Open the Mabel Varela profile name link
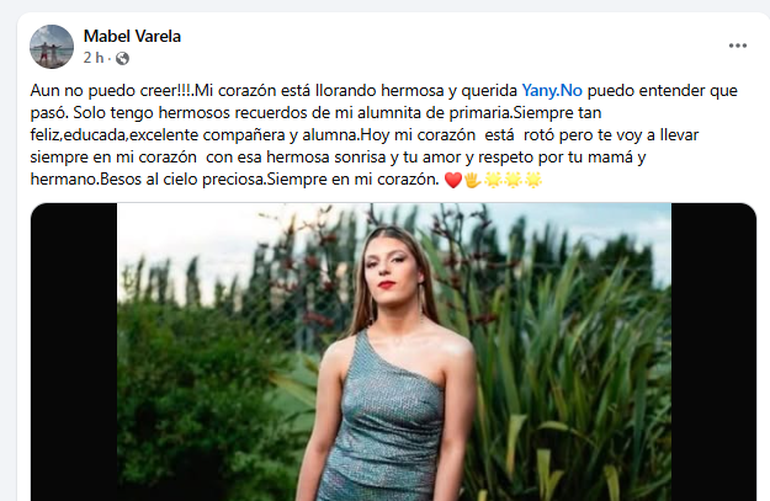 (x=132, y=36)
